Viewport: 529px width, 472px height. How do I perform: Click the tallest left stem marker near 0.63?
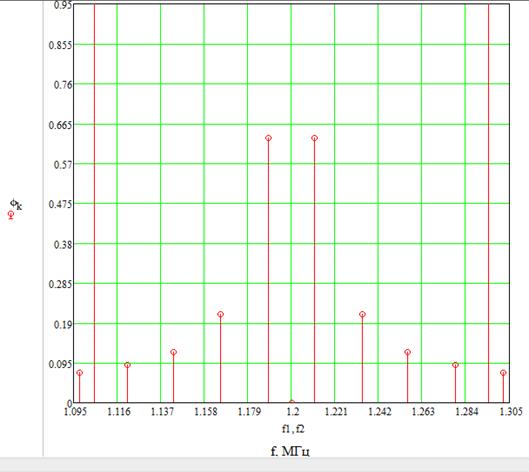pos(268,138)
